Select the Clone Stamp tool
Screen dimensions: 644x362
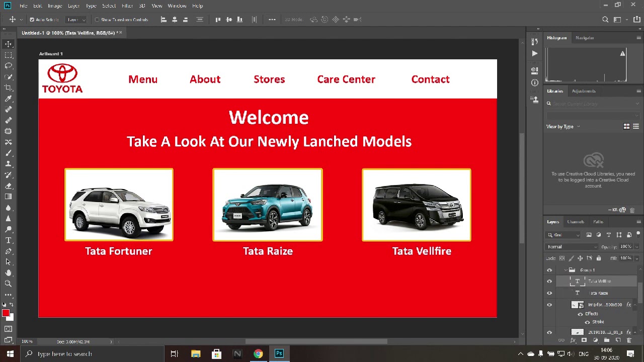[x=9, y=164]
